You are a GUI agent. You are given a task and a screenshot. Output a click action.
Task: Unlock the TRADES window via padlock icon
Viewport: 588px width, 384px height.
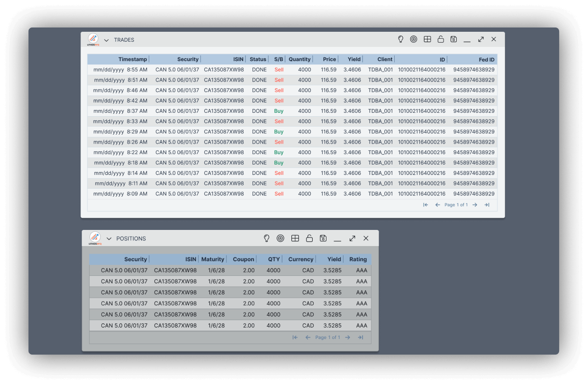[x=440, y=39]
